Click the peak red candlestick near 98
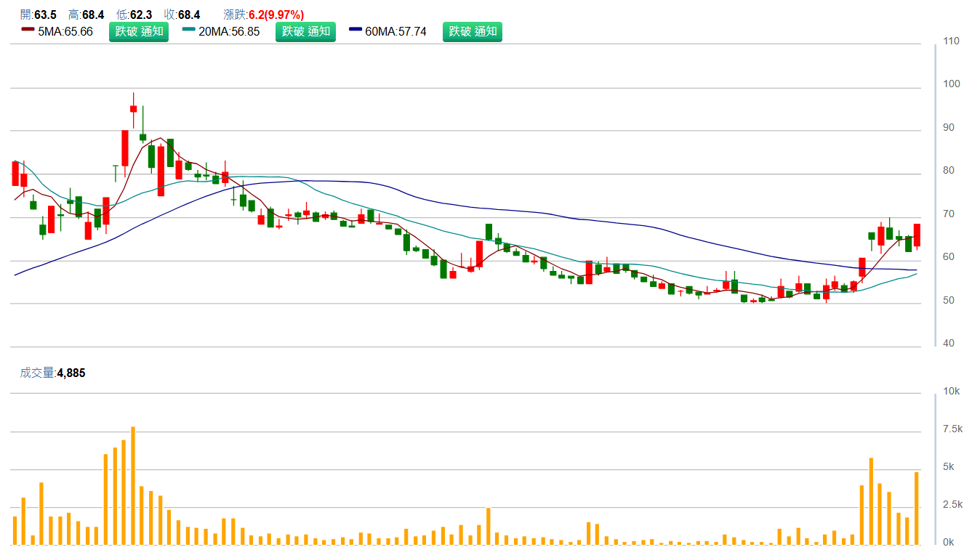 coord(134,109)
